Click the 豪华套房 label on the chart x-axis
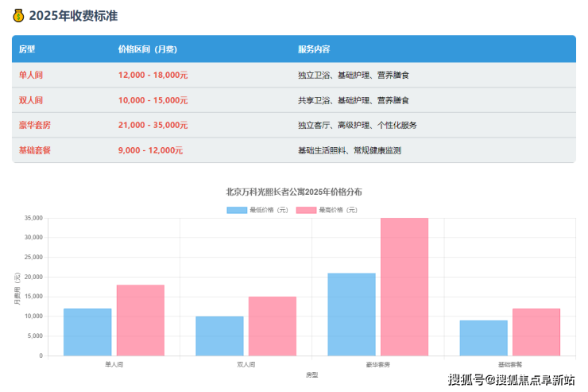588x392 pixels. coord(378,363)
